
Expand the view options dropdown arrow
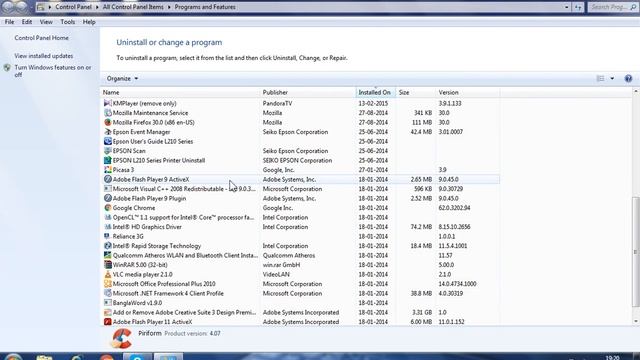tap(612, 78)
